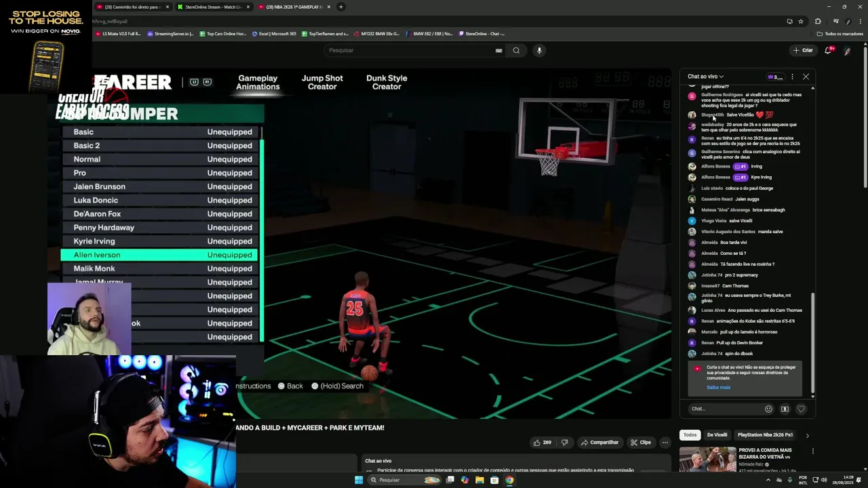Send a heart reaction in chat
Image resolution: width=868 pixels, height=488 pixels.
tap(801, 409)
